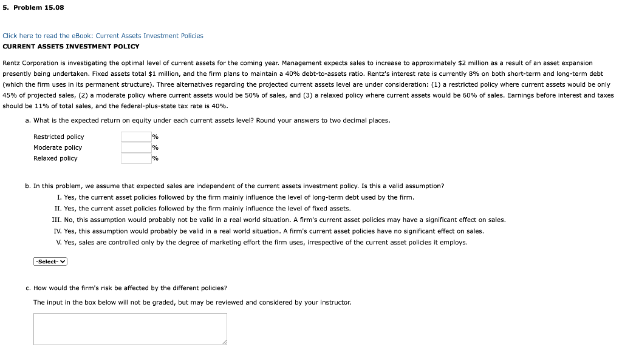Click the resize grip of the comment box
Screen dimensions: 622x364
(224, 342)
